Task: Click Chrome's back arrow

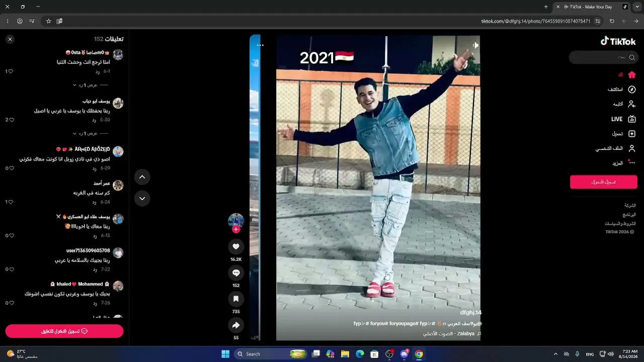Action: [636, 21]
